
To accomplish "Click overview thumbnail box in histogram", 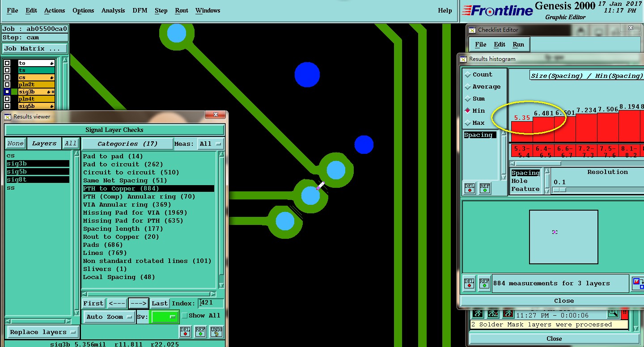I will [563, 237].
